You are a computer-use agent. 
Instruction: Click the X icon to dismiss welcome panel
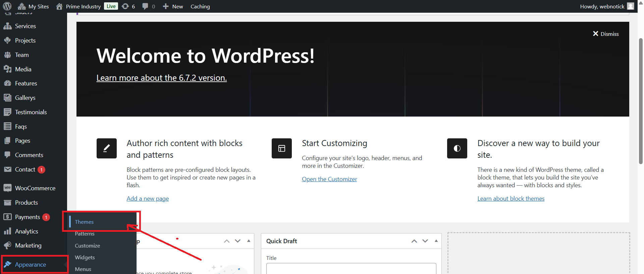coord(596,34)
